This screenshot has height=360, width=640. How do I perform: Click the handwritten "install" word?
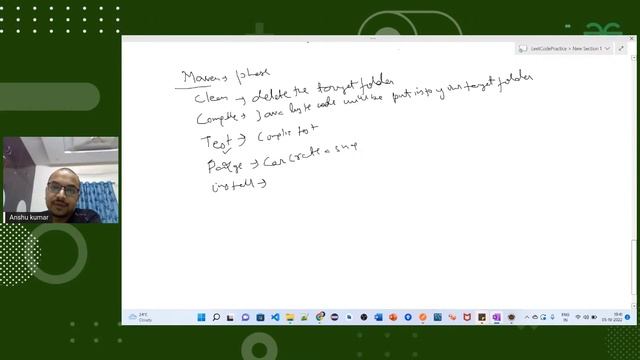click(233, 185)
